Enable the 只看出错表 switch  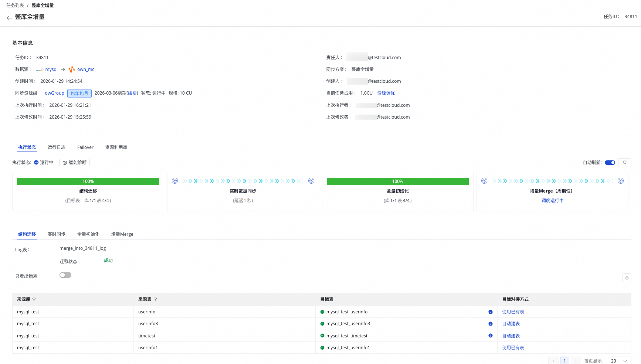point(65,275)
